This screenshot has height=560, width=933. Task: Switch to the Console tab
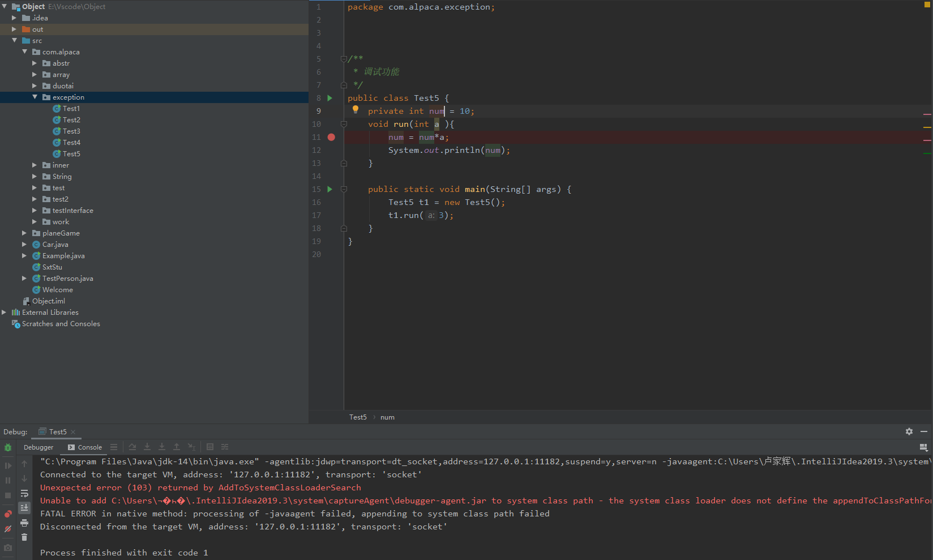click(x=85, y=447)
